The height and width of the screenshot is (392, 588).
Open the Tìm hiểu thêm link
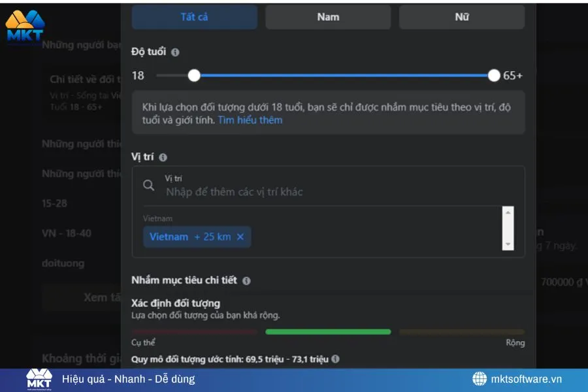(252, 120)
